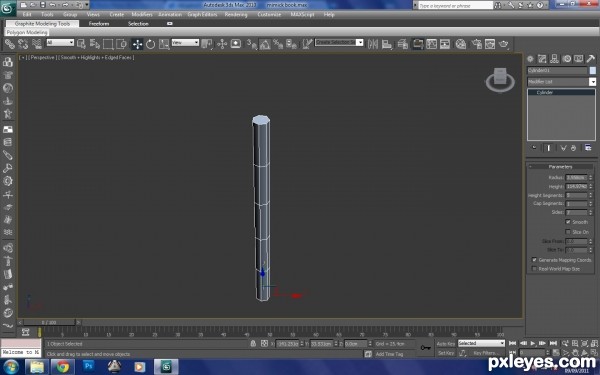600x375 pixels.
Task: Click the Unlink Selection icon
Action: (x=23, y=44)
